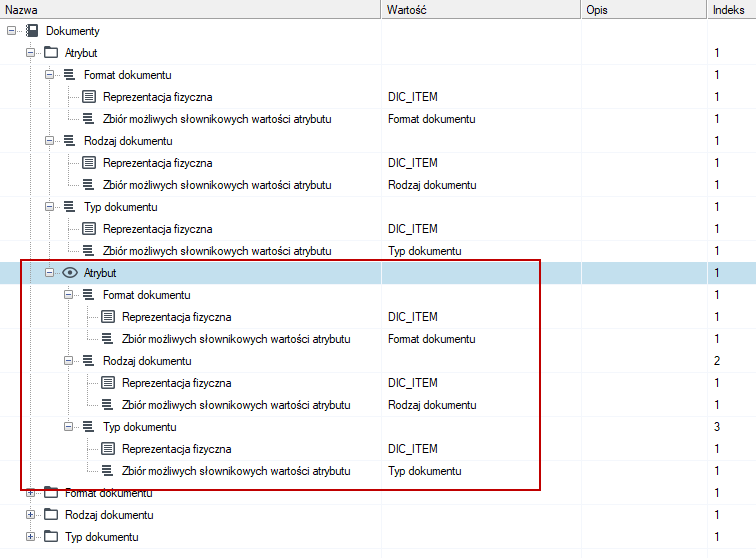
Task: Collapse Typ dokumentu with index 3
Action: click(x=68, y=427)
